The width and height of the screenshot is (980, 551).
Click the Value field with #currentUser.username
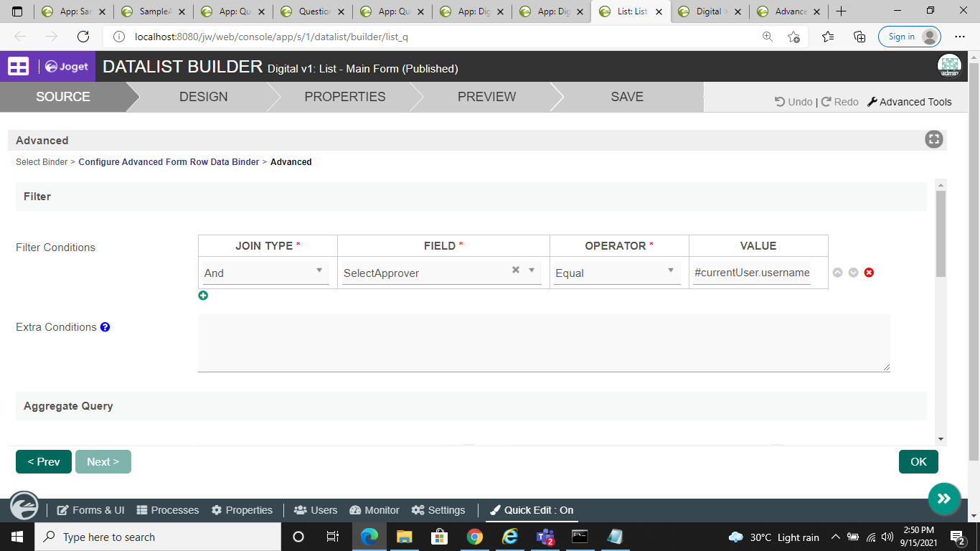pyautogui.click(x=752, y=273)
